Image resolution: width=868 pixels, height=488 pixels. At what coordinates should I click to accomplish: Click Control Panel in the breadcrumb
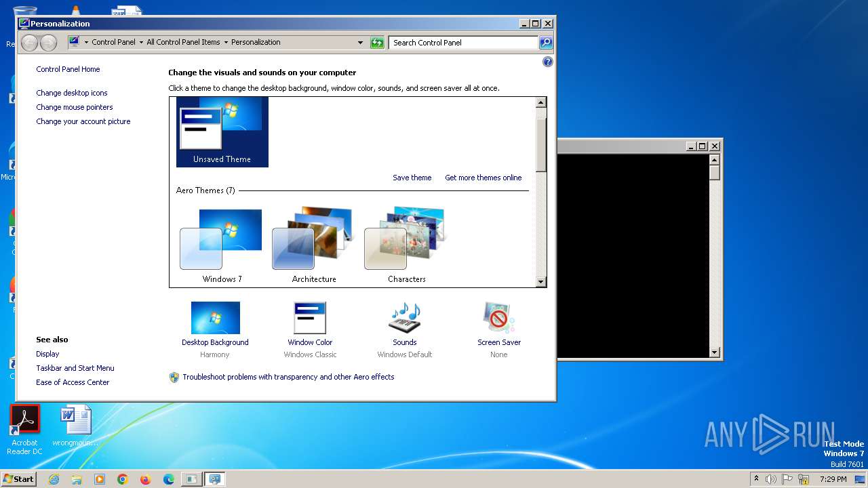[113, 42]
